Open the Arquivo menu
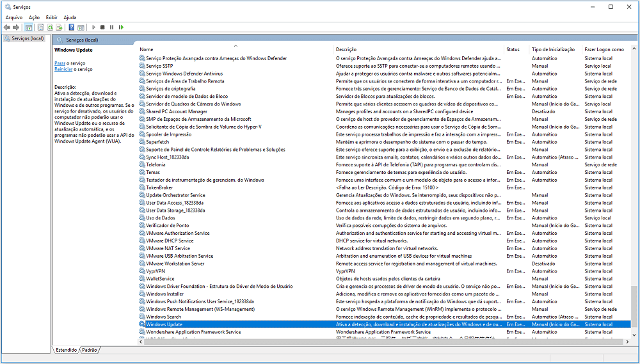 point(13,17)
